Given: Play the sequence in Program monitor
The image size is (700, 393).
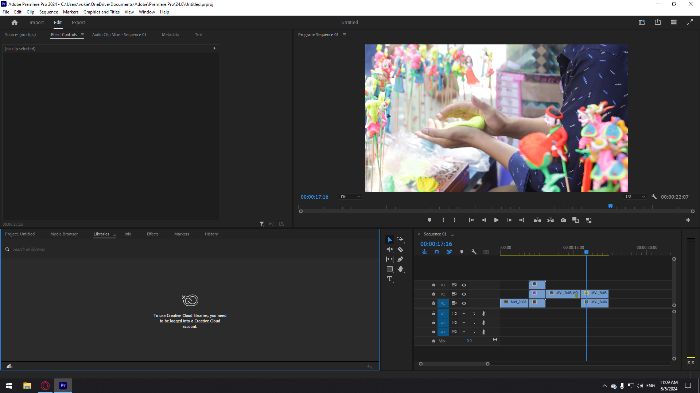Looking at the screenshot, I should (x=496, y=220).
